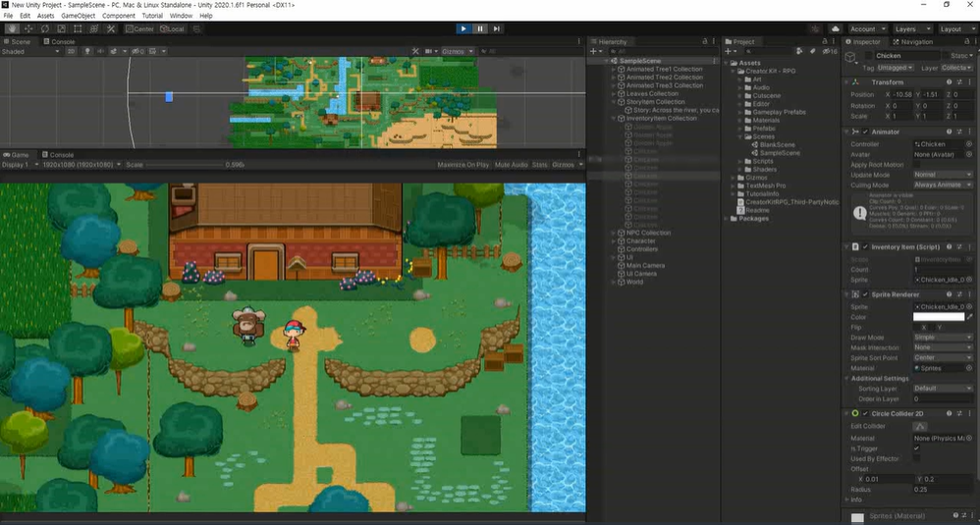
Task: Click the Edit Collider button
Action: (x=920, y=426)
